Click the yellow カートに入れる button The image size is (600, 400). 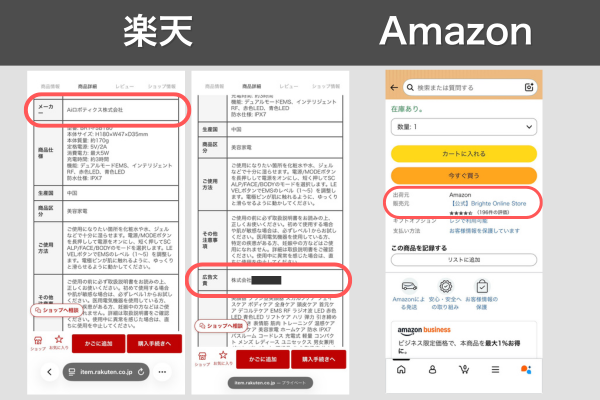(464, 153)
